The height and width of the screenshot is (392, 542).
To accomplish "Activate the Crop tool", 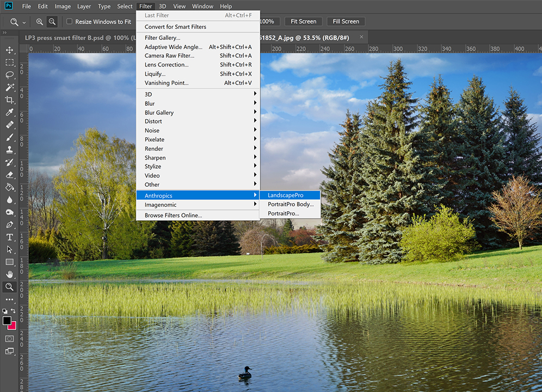I will 9,100.
